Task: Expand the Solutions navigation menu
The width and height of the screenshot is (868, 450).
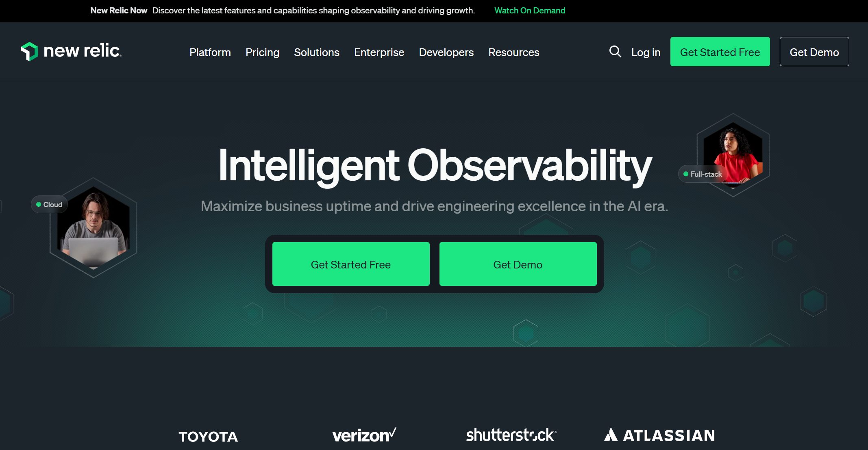Action: point(316,52)
